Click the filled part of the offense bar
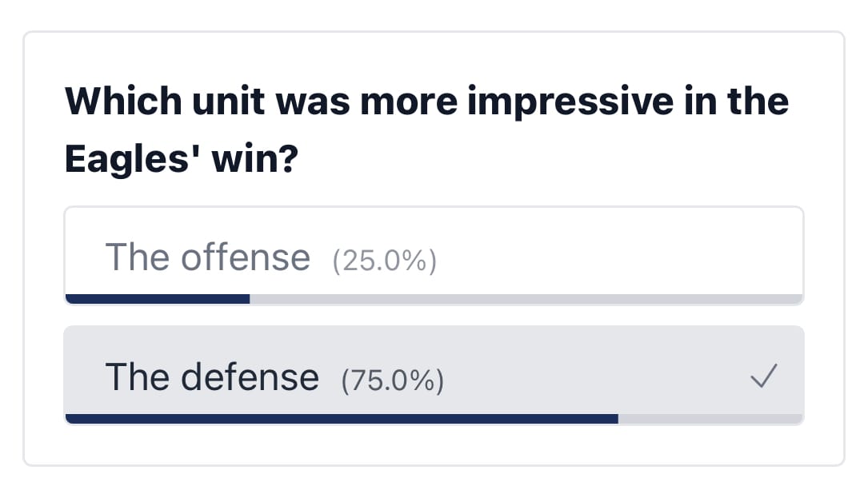 (x=158, y=299)
